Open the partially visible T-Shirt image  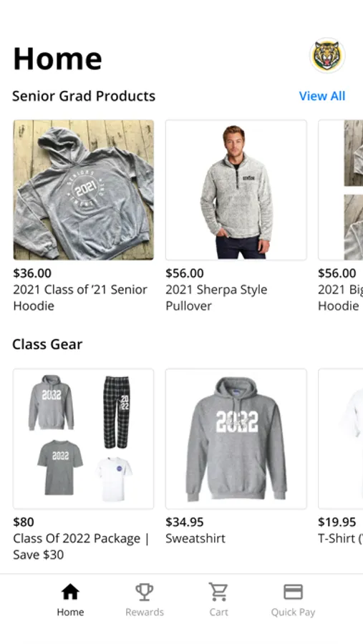pyautogui.click(x=341, y=439)
